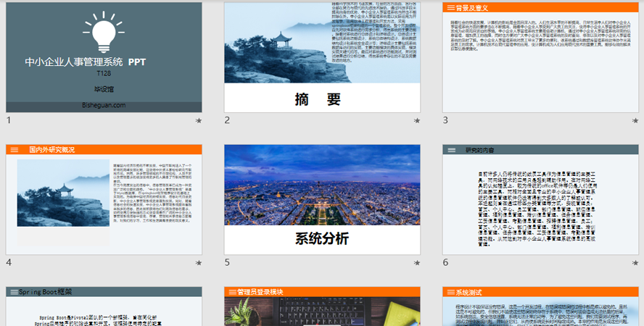Click the menu-lines icon beside 背景及意义 header
This screenshot has height=326, width=644.
point(450,8)
